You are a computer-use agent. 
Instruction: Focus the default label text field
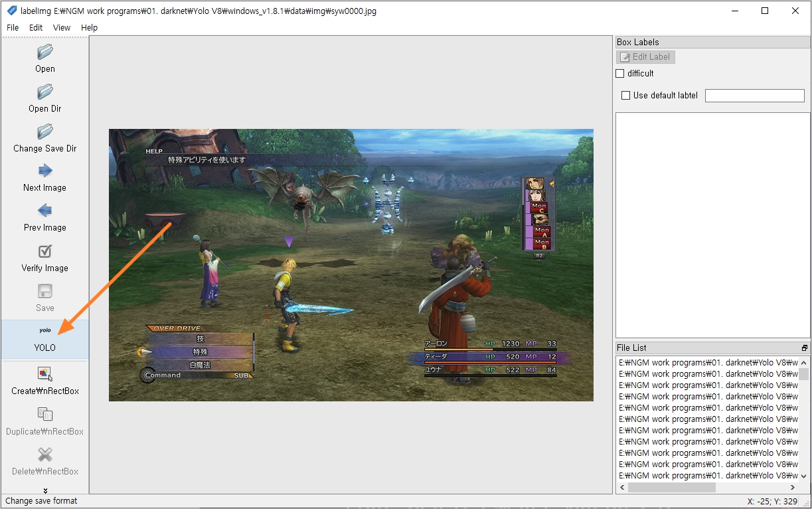tap(755, 96)
